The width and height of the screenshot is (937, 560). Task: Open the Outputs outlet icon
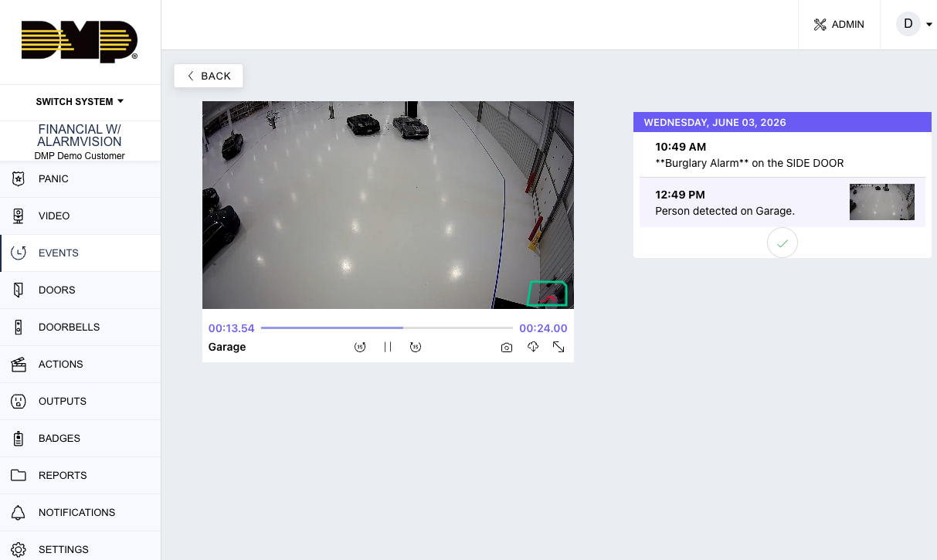[x=19, y=401]
